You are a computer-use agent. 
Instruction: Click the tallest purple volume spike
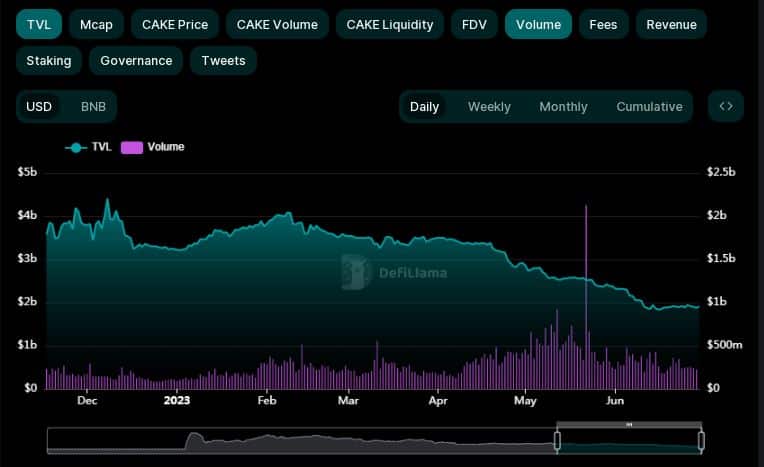pos(586,297)
